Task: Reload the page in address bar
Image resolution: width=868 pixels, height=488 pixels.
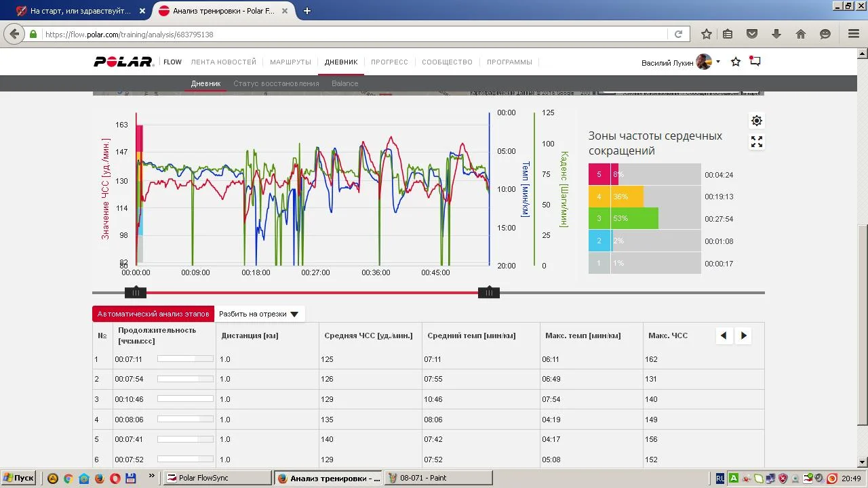Action: 678,34
